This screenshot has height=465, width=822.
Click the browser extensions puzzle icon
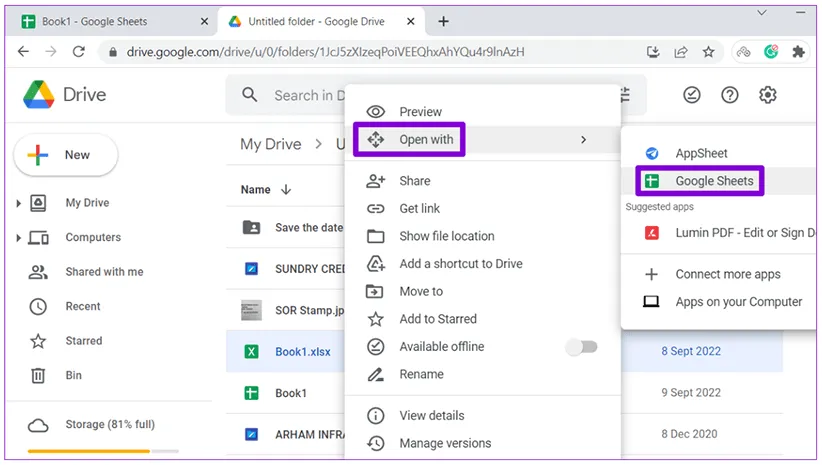coord(798,52)
